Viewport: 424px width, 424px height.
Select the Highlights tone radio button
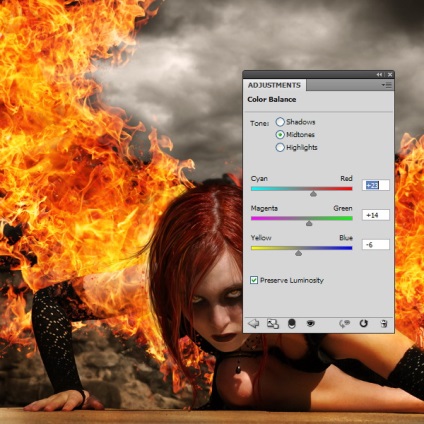coord(280,147)
